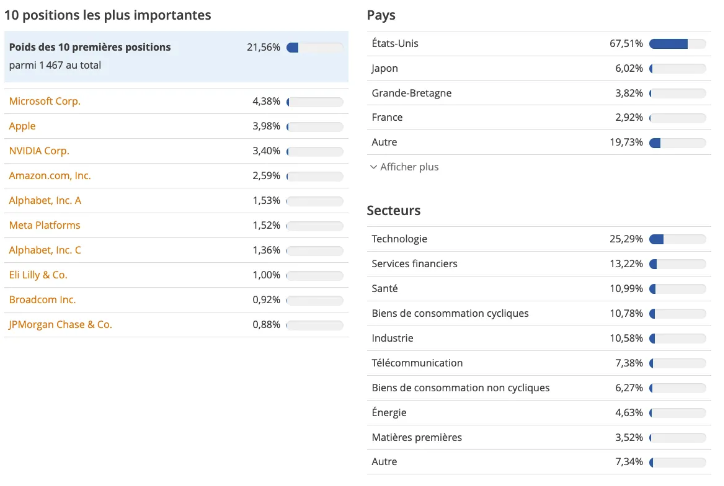This screenshot has width=724, height=486.
Task: Select the 7,34% Autre sector value
Action: [x=629, y=462]
